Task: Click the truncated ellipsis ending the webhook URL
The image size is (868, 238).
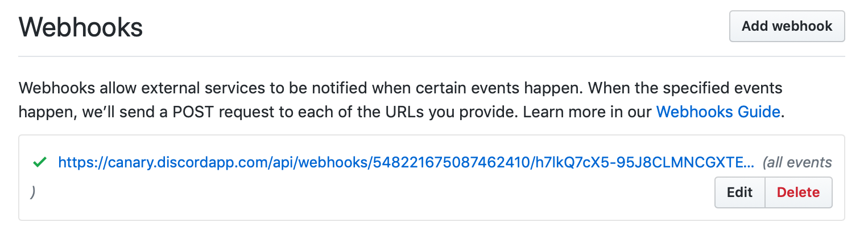Action: 750,163
